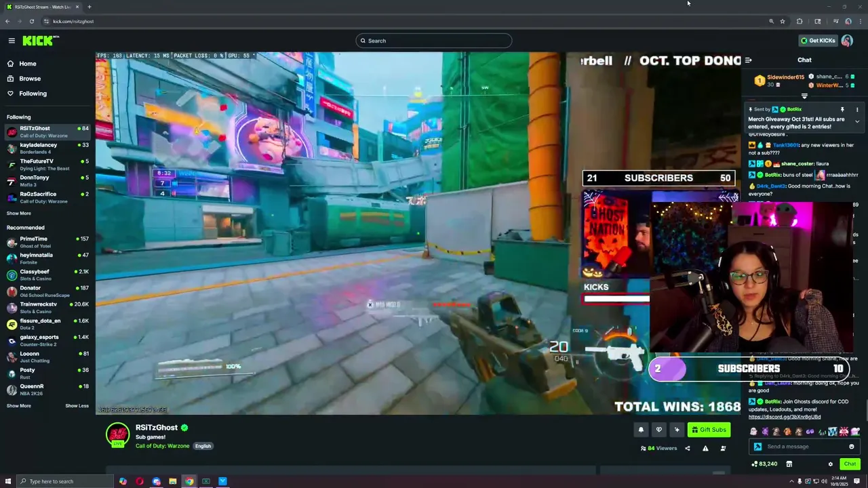The width and height of the screenshot is (868, 488).
Task: Click the English language tag
Action: 203,446
